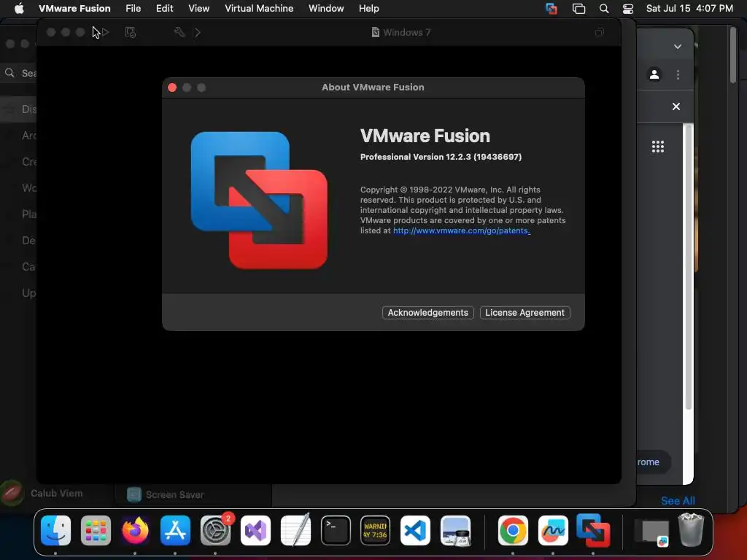Open Preview from the Dock
747x560 pixels.
click(x=455, y=531)
